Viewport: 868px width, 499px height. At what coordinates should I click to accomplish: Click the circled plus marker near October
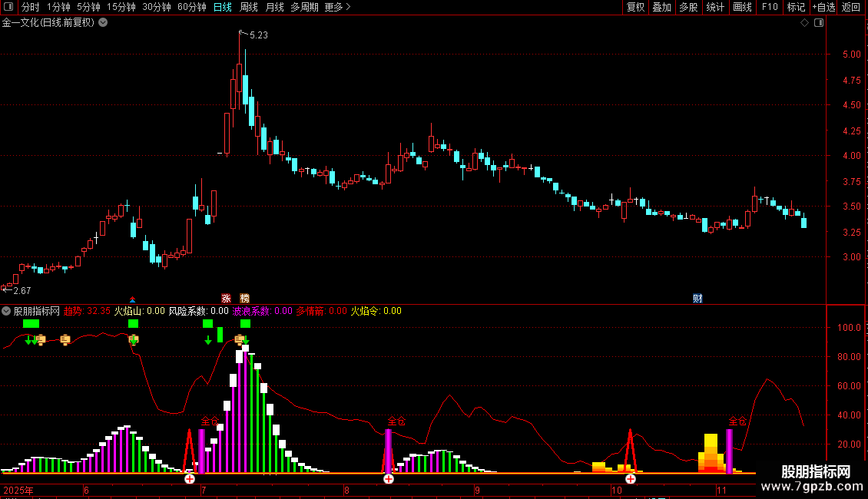point(631,478)
